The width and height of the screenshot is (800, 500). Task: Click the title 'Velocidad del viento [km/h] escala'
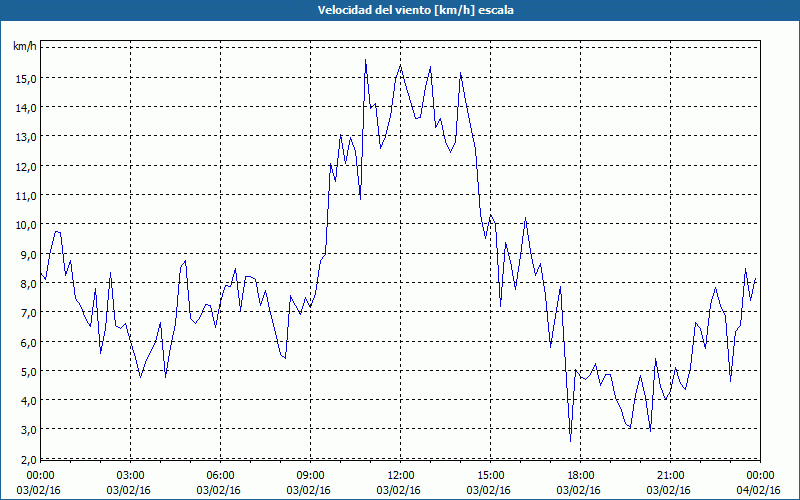[415, 10]
